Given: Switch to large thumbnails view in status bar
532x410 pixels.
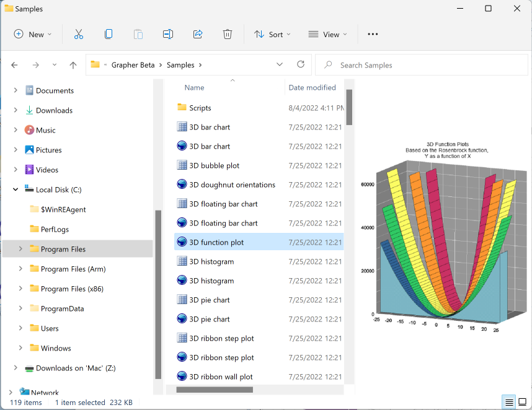Looking at the screenshot, I should click(522, 403).
